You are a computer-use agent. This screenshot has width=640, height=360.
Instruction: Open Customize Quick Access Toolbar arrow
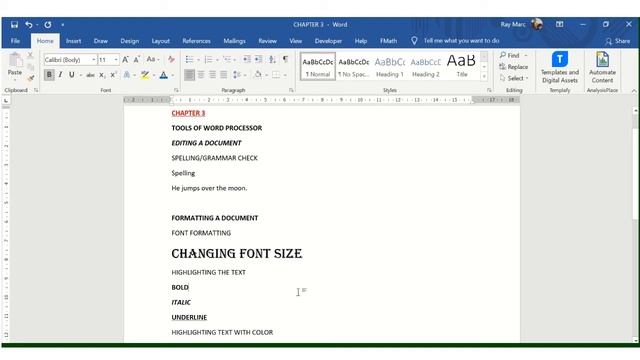[62, 24]
